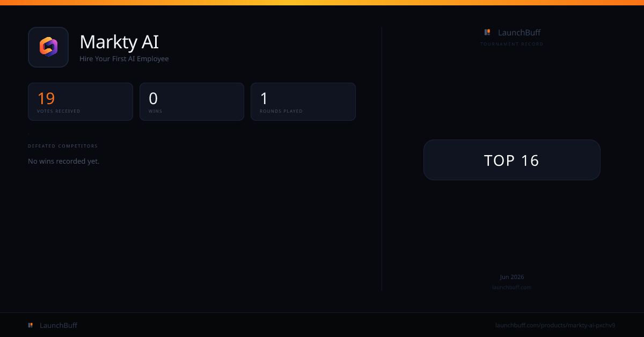Open the launchbuff.com/products/markty-ai URL in footer

(x=555, y=325)
